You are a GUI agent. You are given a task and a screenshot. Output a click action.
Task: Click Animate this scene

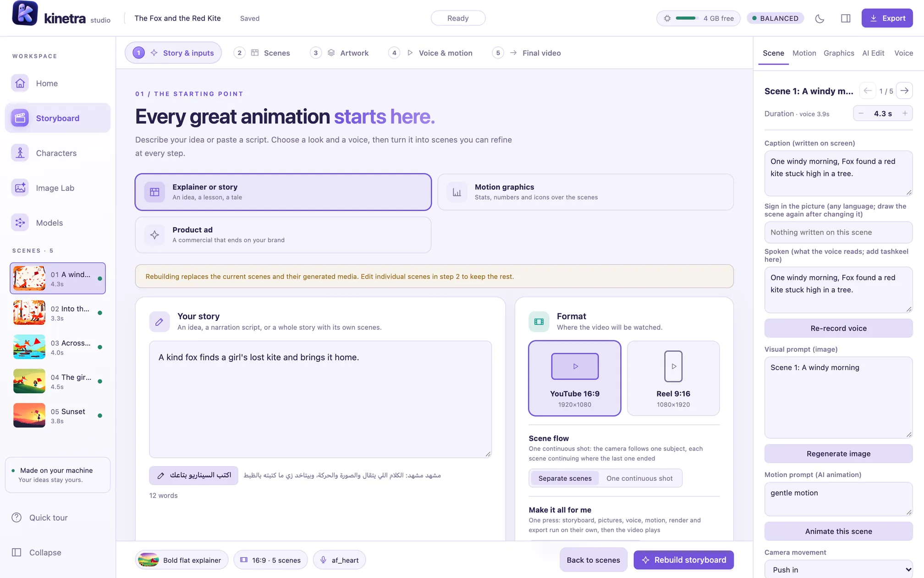coord(838,531)
